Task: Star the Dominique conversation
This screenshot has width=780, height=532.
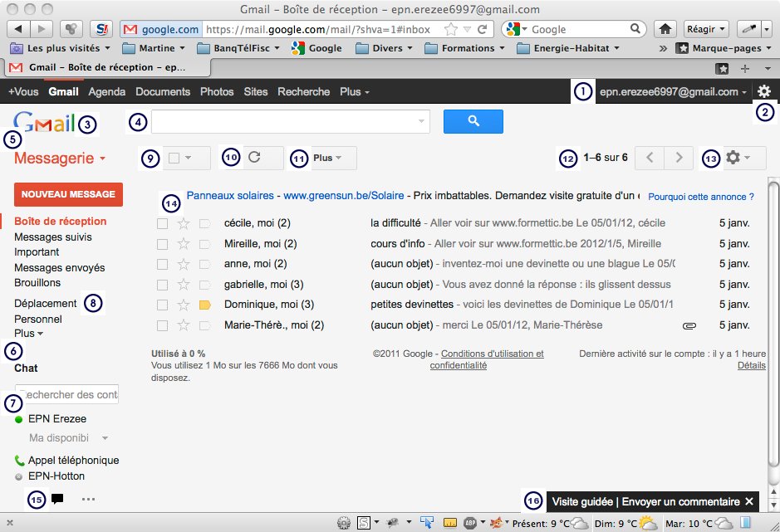Action: pyautogui.click(x=184, y=305)
